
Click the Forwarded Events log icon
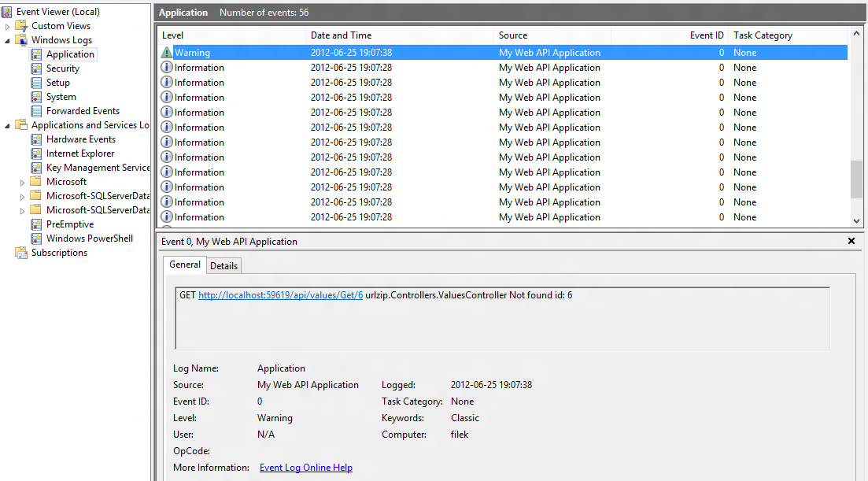point(36,111)
